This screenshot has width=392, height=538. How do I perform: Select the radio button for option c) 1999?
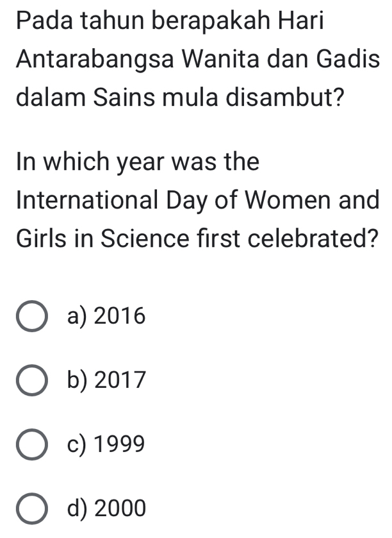[x=31, y=443]
